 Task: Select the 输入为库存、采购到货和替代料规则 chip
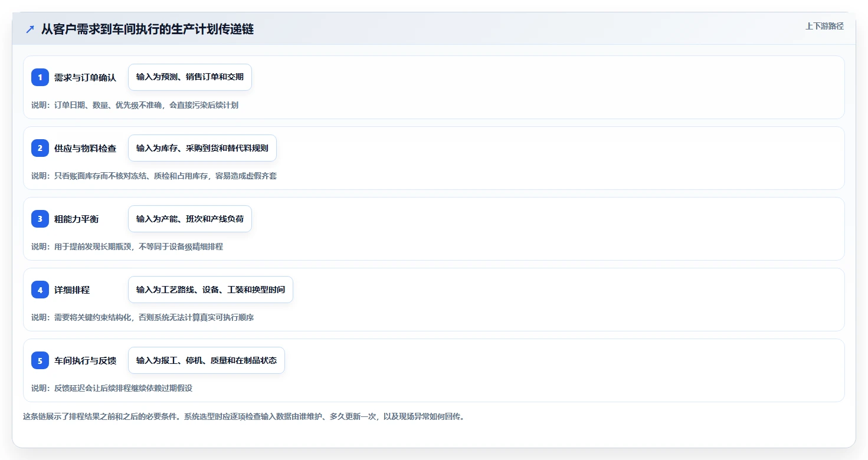click(202, 148)
